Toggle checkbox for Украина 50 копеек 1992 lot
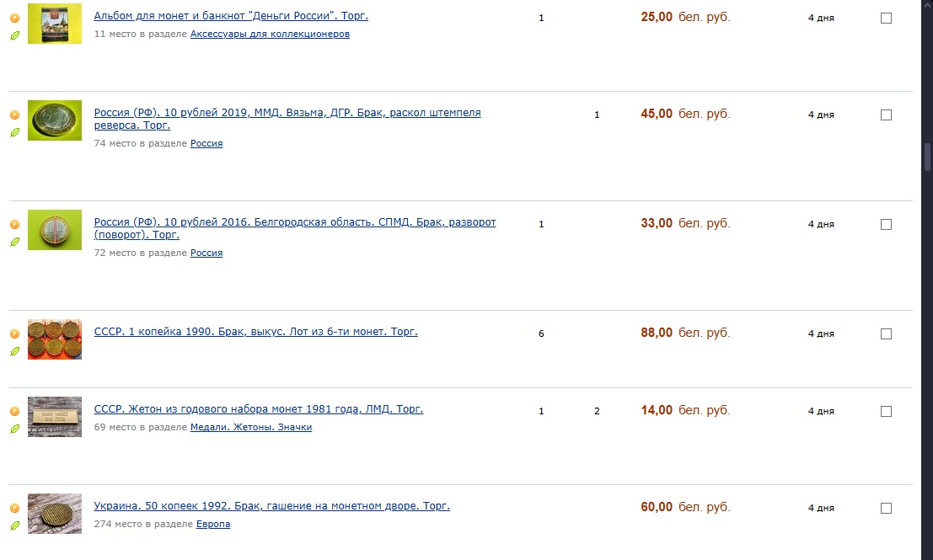The height and width of the screenshot is (560, 933). (x=886, y=509)
